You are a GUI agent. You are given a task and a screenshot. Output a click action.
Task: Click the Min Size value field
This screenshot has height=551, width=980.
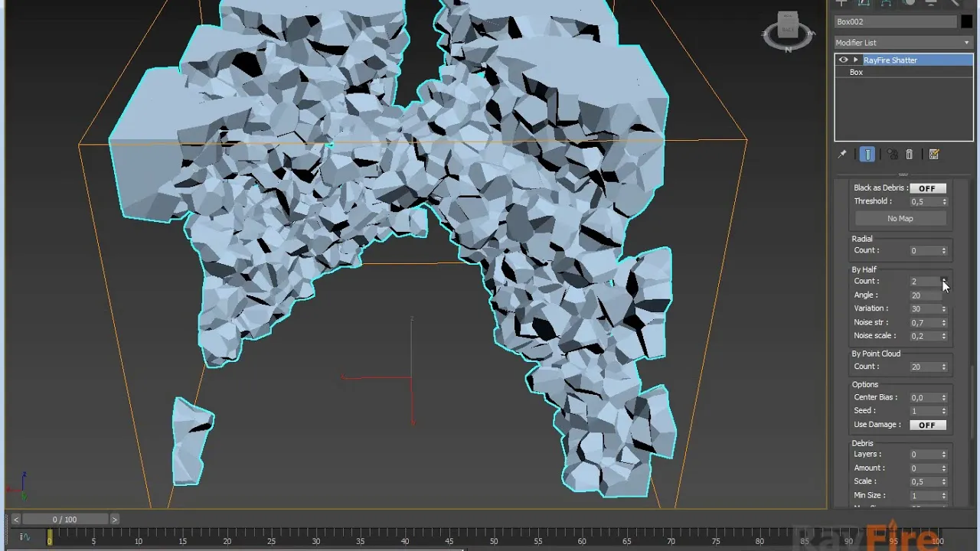(925, 496)
